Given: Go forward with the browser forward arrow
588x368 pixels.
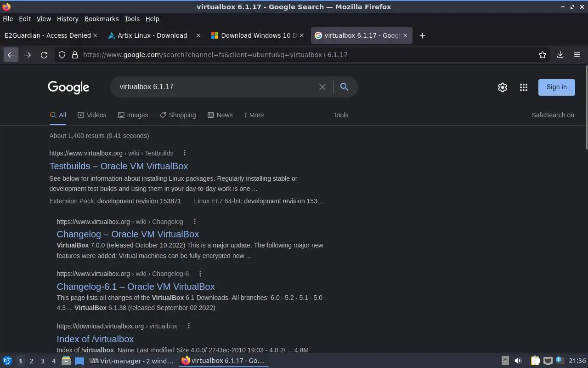Looking at the screenshot, I should (28, 55).
